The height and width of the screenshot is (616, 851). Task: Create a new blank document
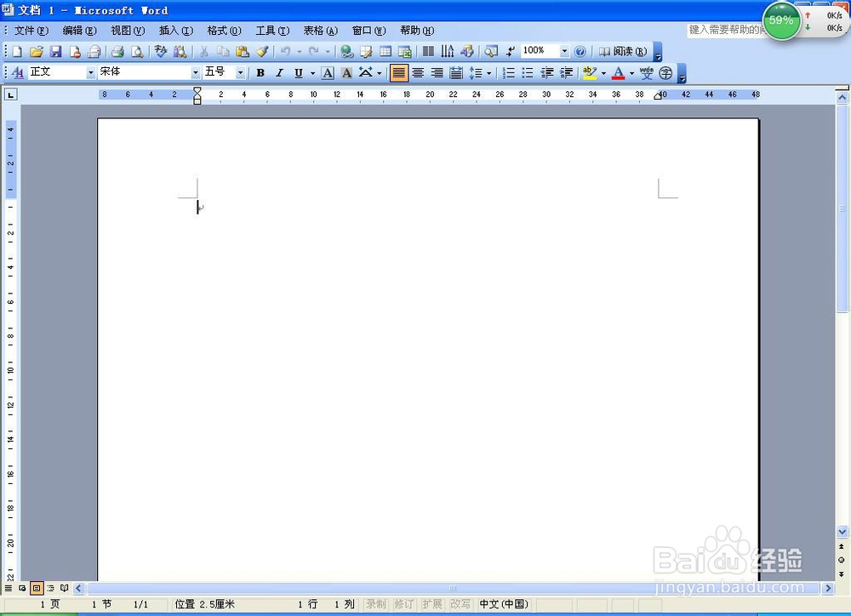[x=17, y=52]
